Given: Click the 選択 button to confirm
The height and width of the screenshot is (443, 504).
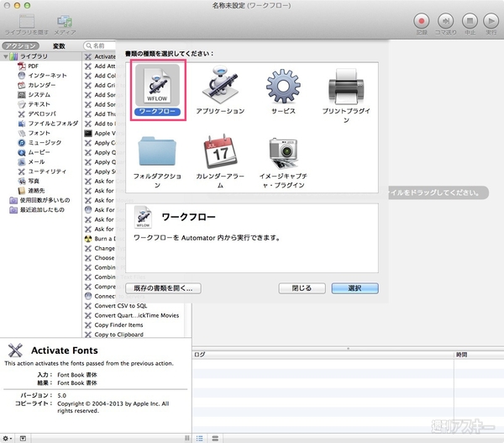Looking at the screenshot, I should [354, 288].
